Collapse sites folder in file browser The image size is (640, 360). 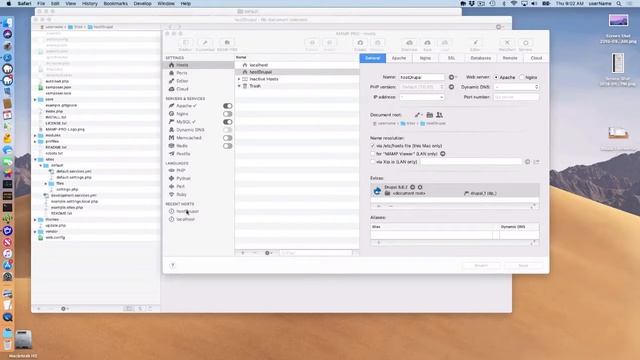click(35, 159)
